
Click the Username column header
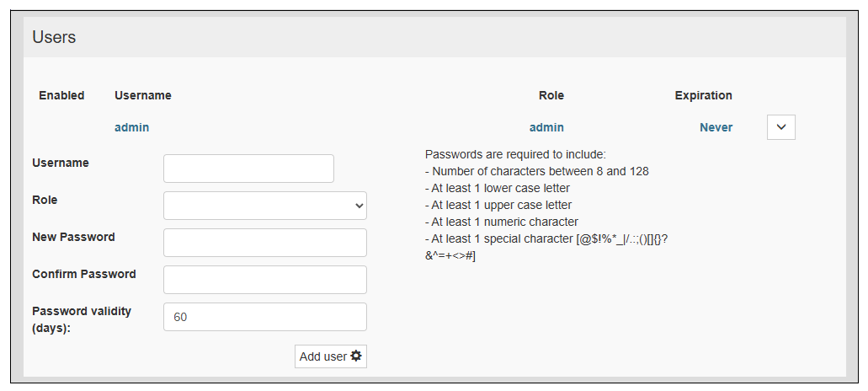[x=143, y=95]
